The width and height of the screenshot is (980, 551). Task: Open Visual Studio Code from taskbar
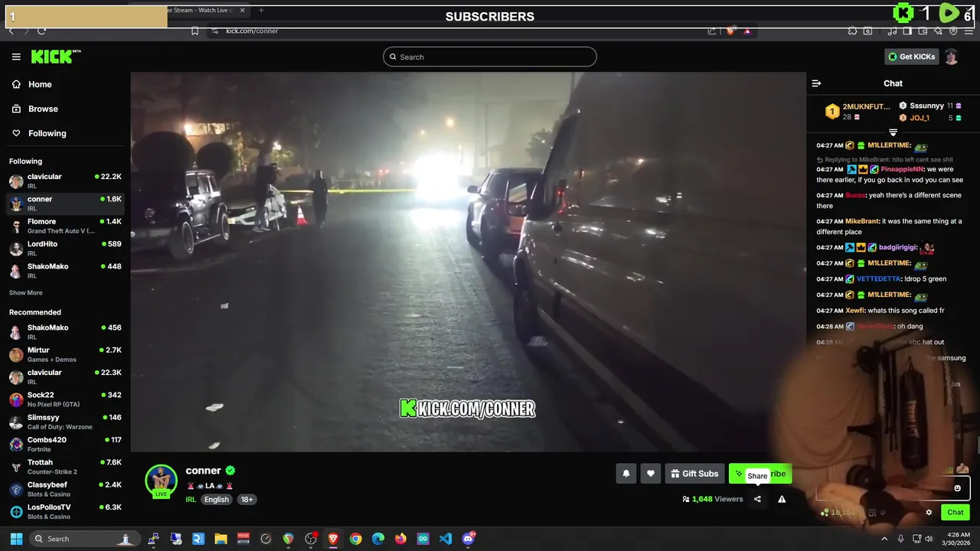446,539
